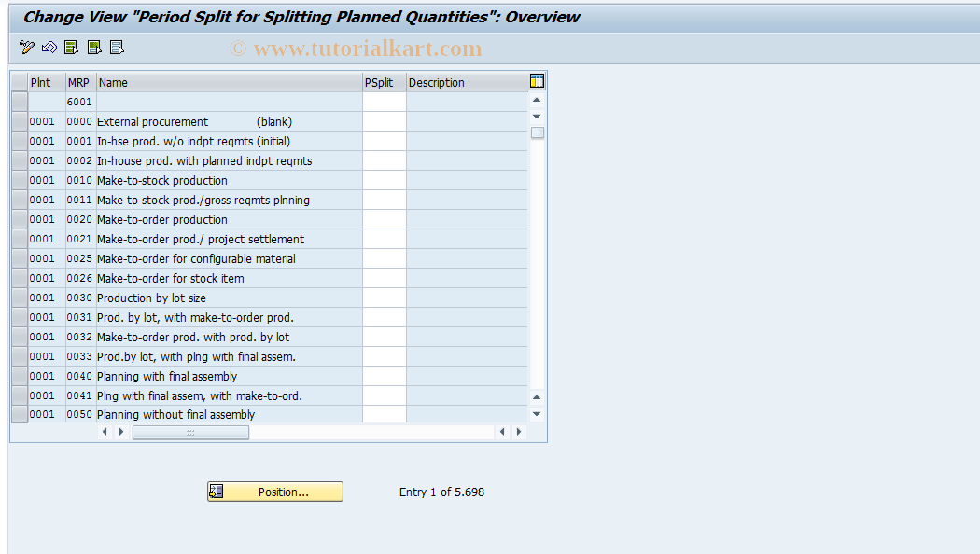Viewport: 980px width, 554px height.
Task: Click the down arrow below the top up arrow of the scrollbar
Action: pyautogui.click(x=537, y=117)
